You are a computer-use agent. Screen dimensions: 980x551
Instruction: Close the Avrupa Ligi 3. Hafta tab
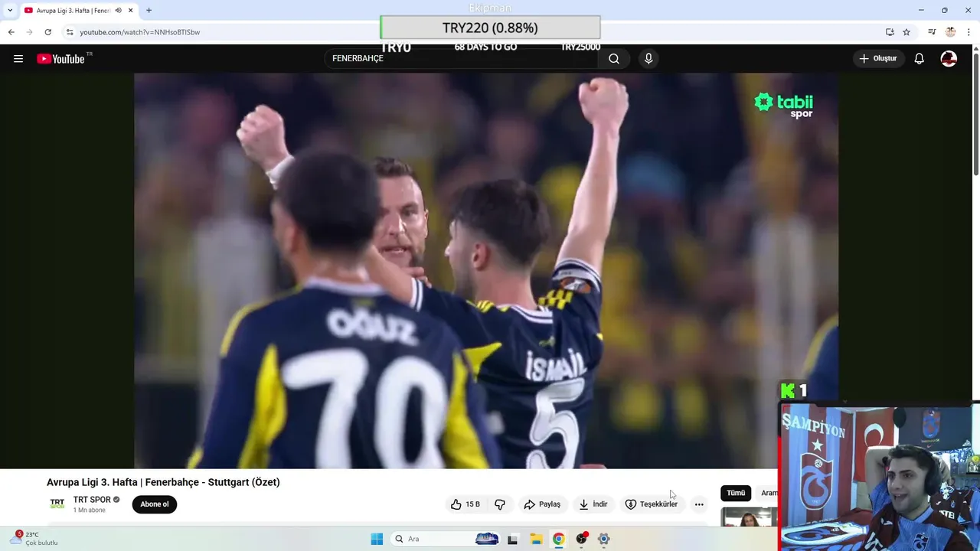point(131,11)
